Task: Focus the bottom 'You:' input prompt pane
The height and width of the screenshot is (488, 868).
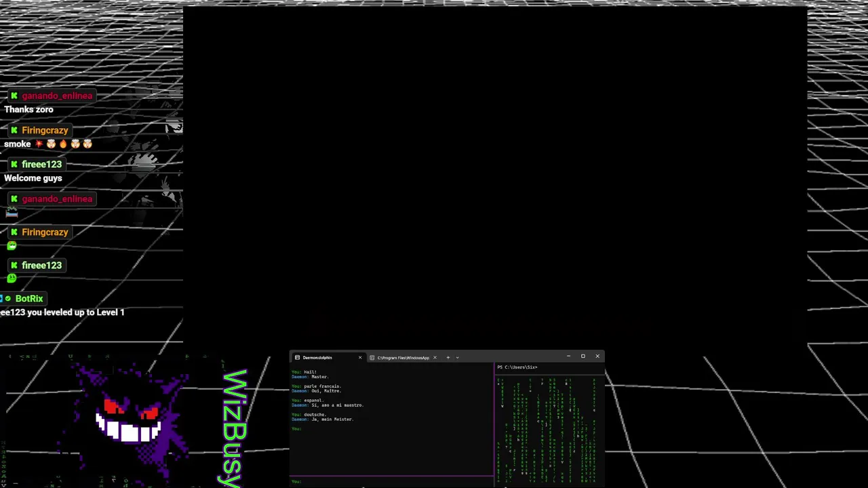Action: (x=392, y=481)
